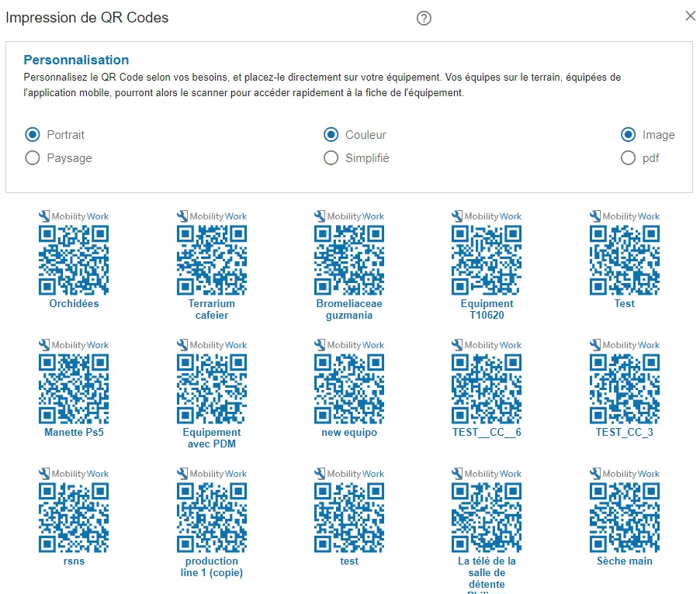
Task: Click the Equipment T10620 QR code
Action: point(487,261)
